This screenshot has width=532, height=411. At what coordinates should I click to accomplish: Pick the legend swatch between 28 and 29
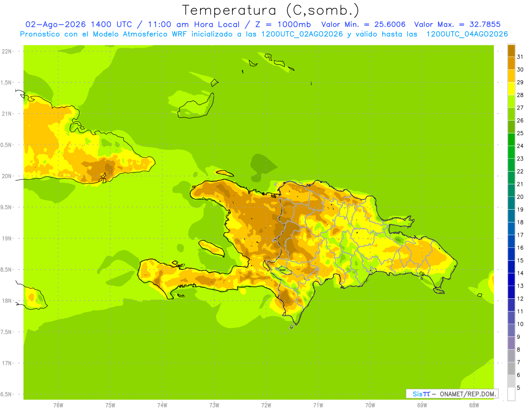pyautogui.click(x=511, y=89)
